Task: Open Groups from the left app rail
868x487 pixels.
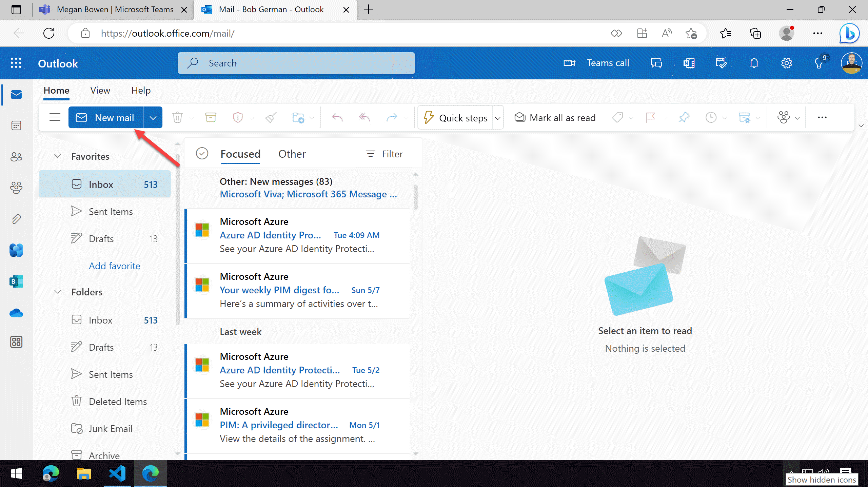Action: [x=16, y=188]
